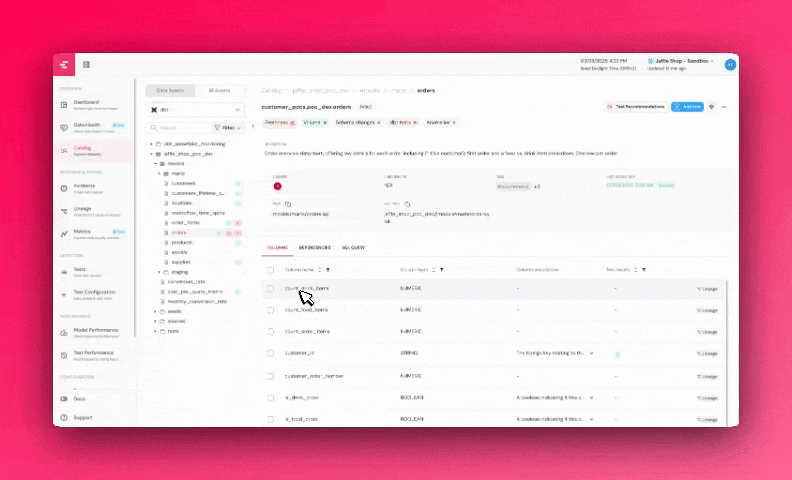Open Catalog in the sidebar
The width and height of the screenshot is (792, 480).
click(x=93, y=151)
